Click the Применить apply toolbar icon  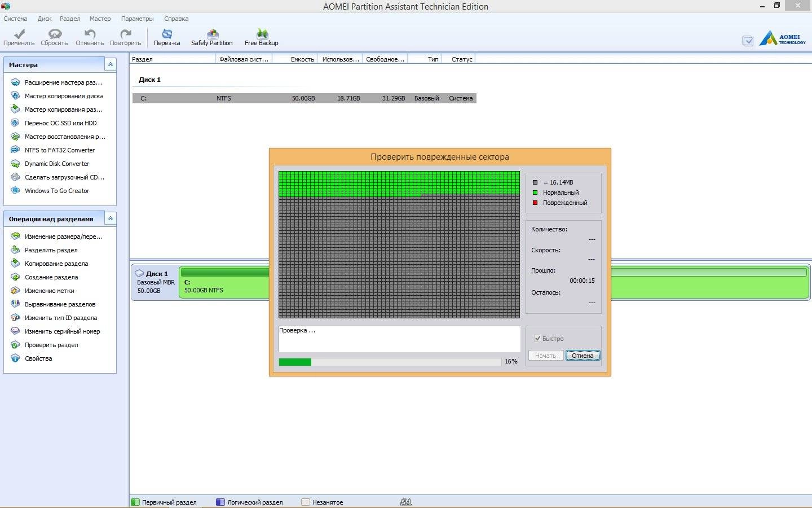coord(19,37)
